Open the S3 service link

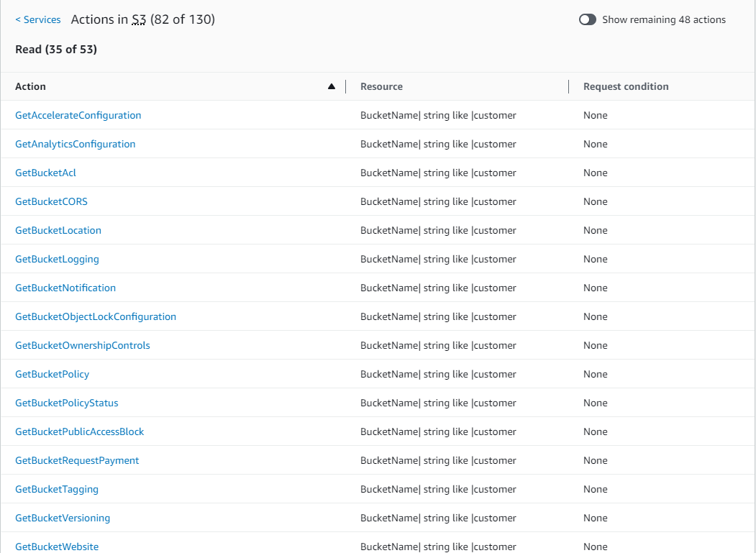(x=139, y=19)
